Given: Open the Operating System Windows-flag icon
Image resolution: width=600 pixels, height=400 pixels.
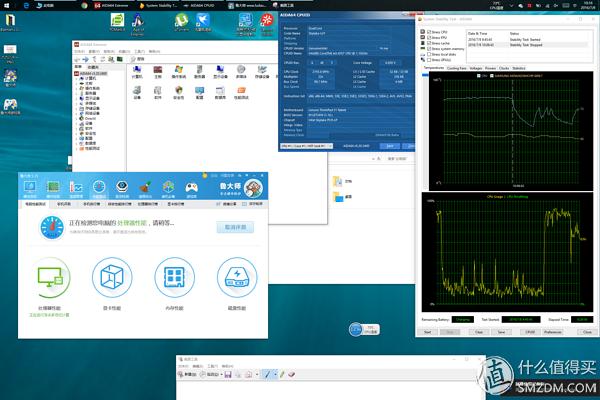Looking at the screenshot, I should pyautogui.click(x=178, y=70).
